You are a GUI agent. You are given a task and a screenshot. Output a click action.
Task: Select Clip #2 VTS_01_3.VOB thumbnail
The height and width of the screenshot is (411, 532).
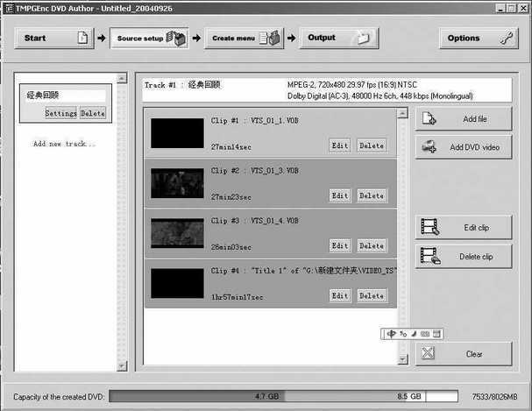pos(177,182)
